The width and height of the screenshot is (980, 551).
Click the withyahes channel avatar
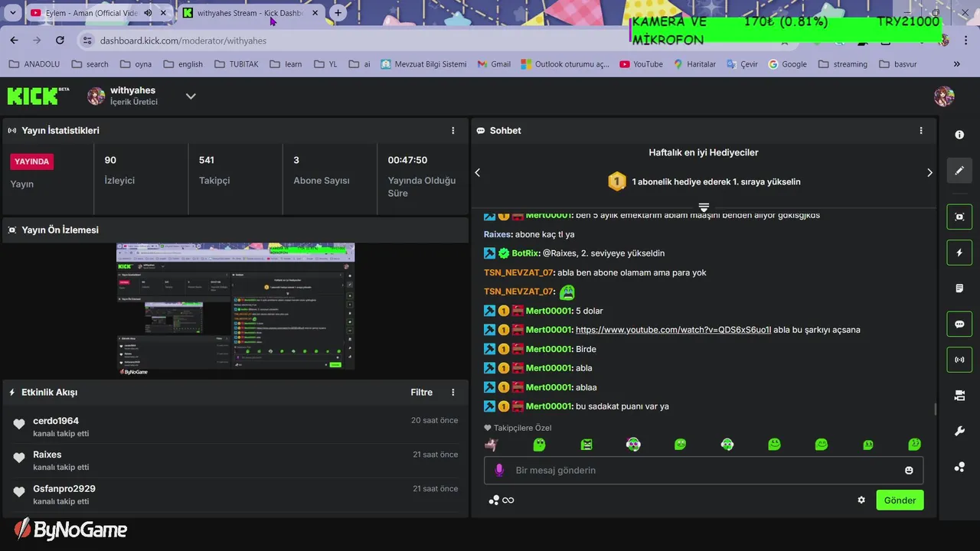tap(96, 96)
